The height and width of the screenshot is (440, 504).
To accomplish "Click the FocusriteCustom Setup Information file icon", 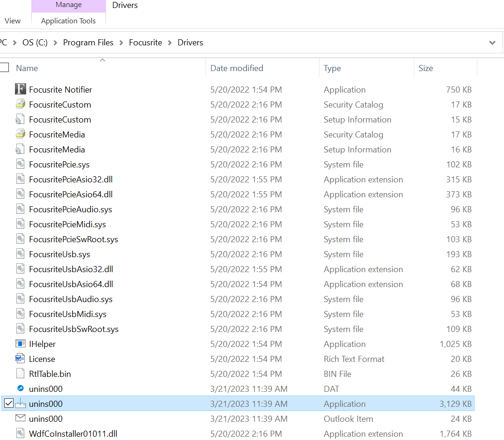I will coord(20,119).
